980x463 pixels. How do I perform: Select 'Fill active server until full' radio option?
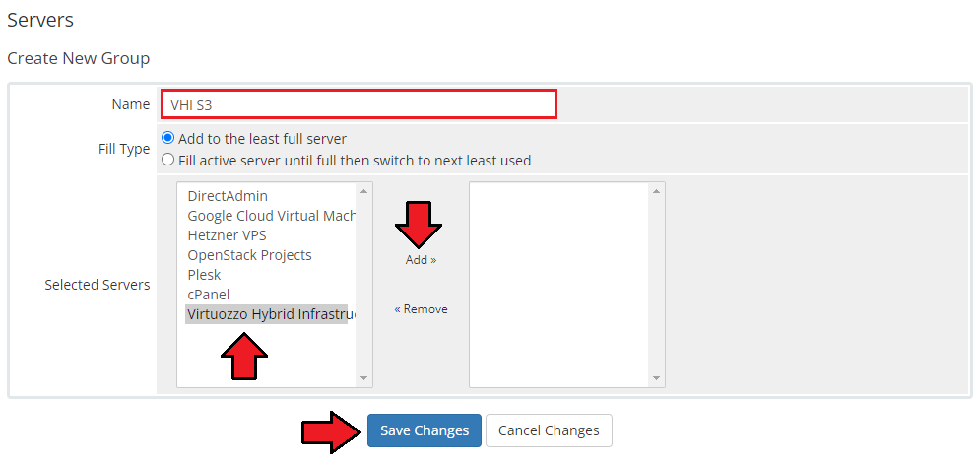(167, 160)
